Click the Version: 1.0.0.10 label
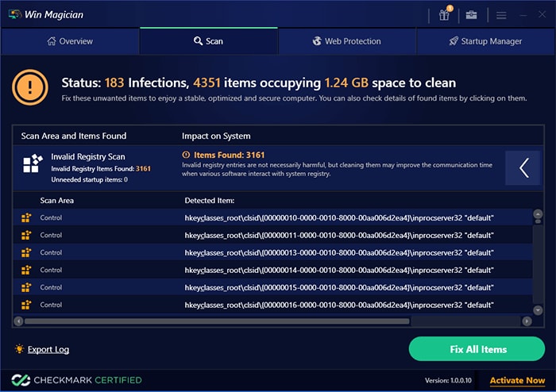 (x=448, y=380)
